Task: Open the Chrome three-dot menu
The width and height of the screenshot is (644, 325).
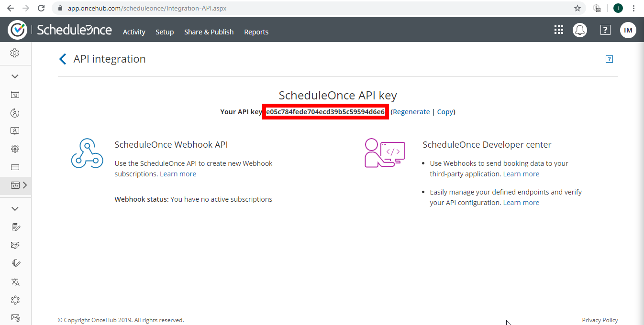Action: (634, 8)
